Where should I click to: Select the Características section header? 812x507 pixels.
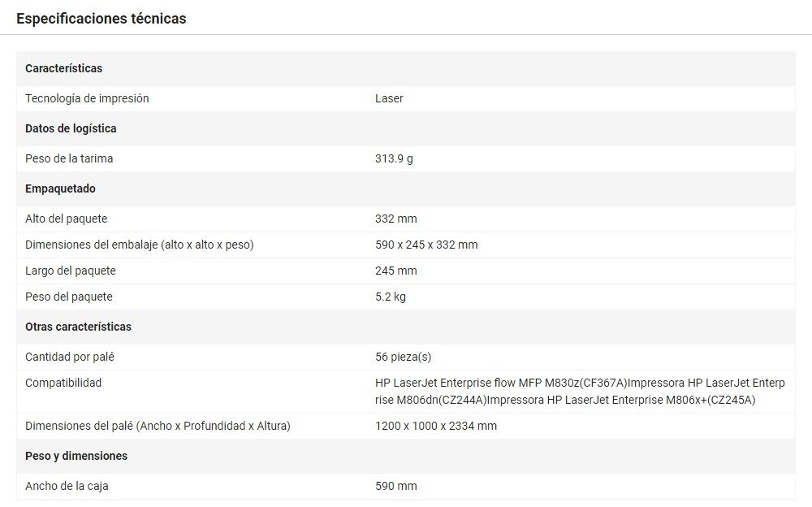tap(63, 68)
